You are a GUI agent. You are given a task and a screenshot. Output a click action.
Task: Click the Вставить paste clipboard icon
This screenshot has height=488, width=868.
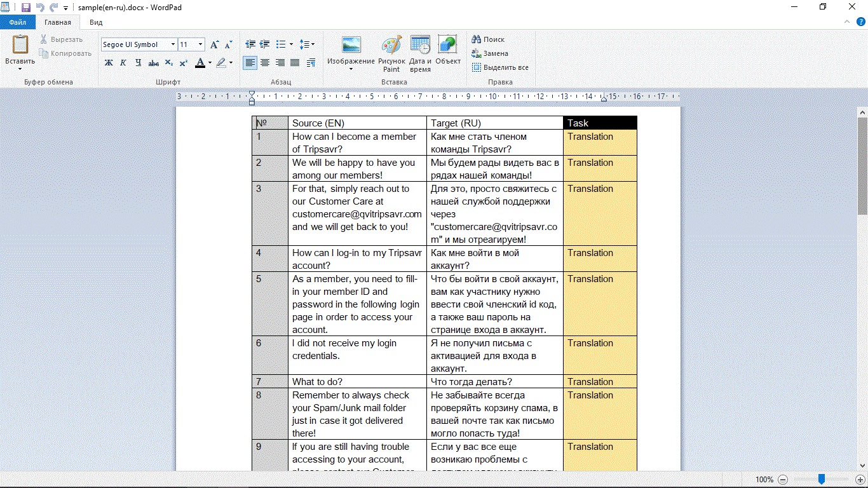coord(20,44)
